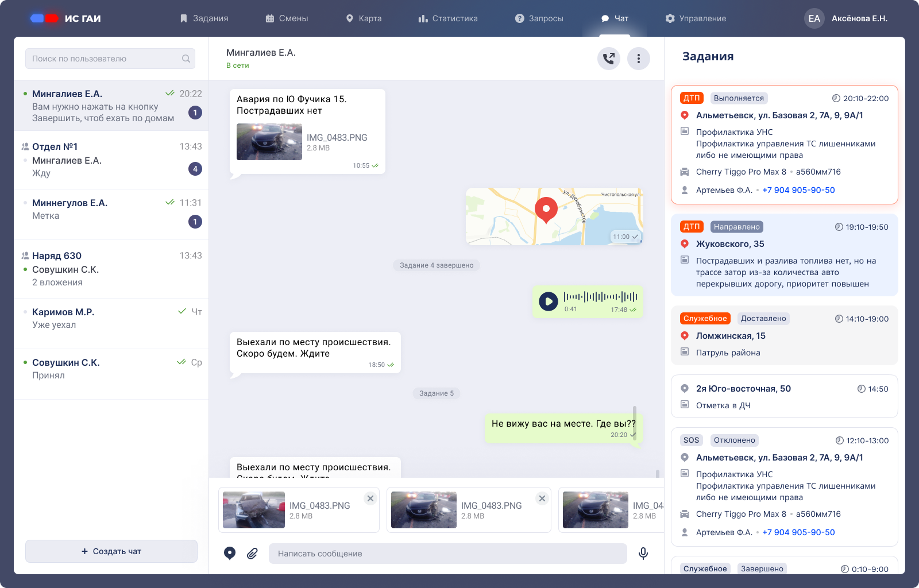
Task: Start a call with Мингалиев Е.А.
Action: click(608, 59)
